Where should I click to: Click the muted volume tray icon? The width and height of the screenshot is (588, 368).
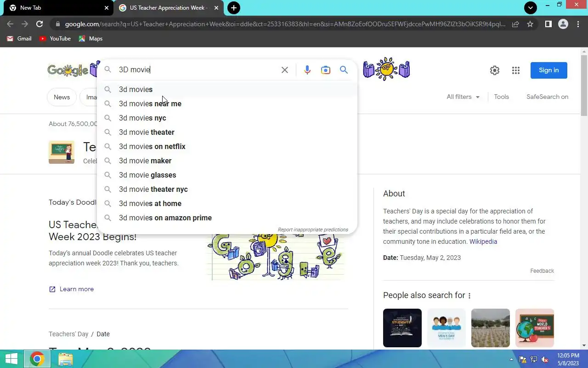(545, 359)
